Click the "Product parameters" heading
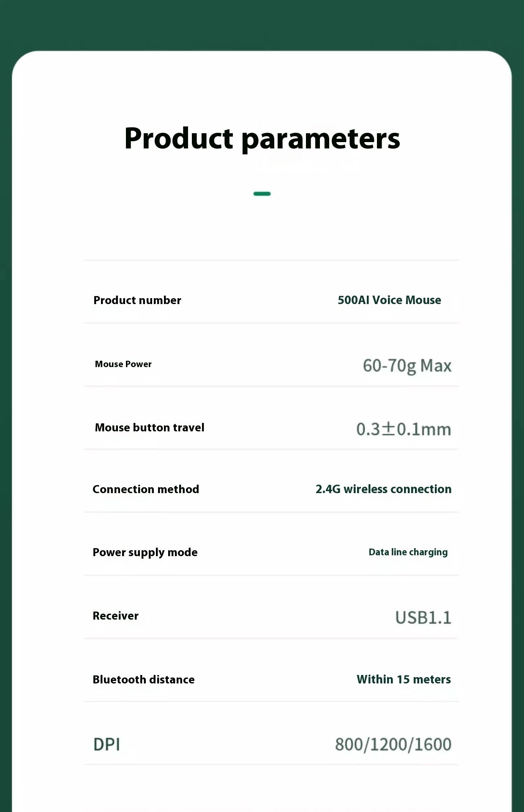 point(262,139)
